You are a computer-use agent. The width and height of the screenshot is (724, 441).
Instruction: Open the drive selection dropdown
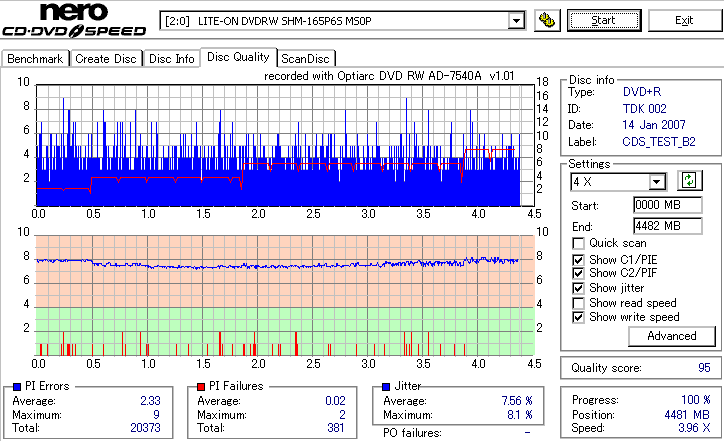516,21
